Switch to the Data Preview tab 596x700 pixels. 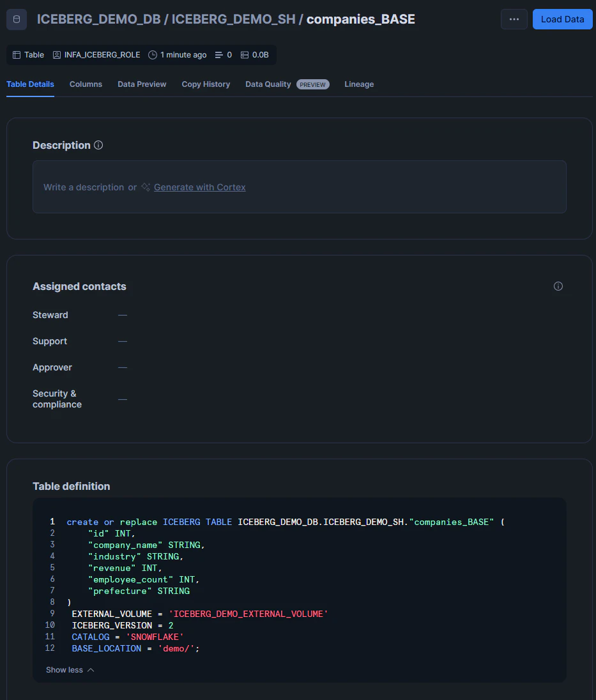point(142,84)
